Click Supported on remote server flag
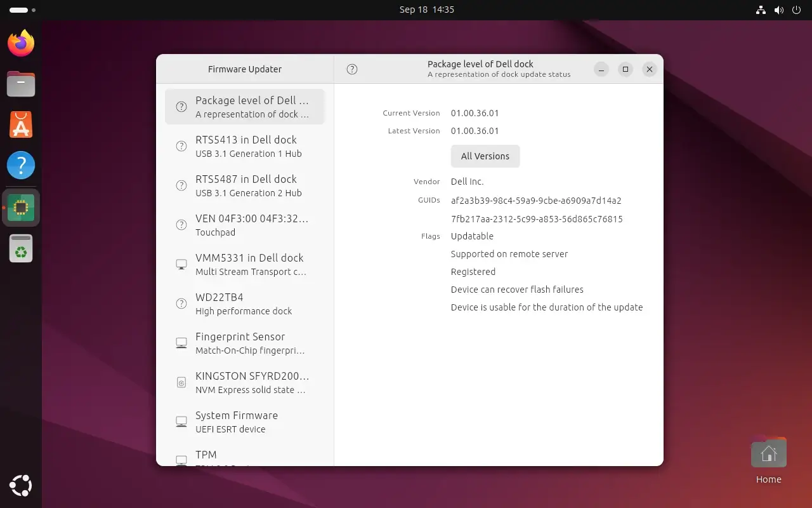The image size is (812, 508). (509, 254)
